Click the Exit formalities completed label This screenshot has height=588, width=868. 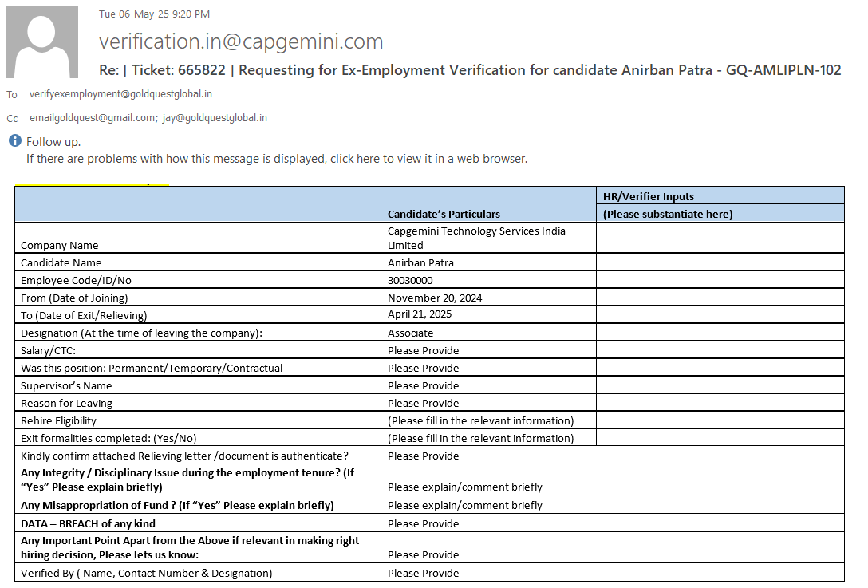click(x=108, y=439)
